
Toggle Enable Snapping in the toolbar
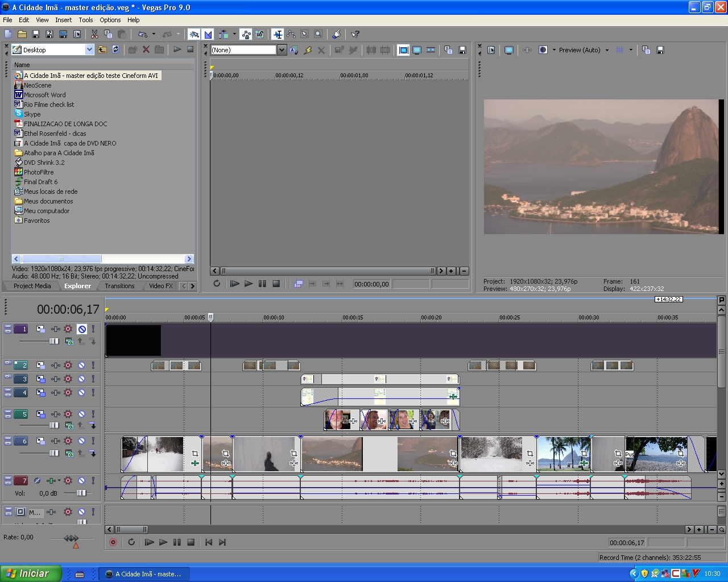click(x=195, y=35)
